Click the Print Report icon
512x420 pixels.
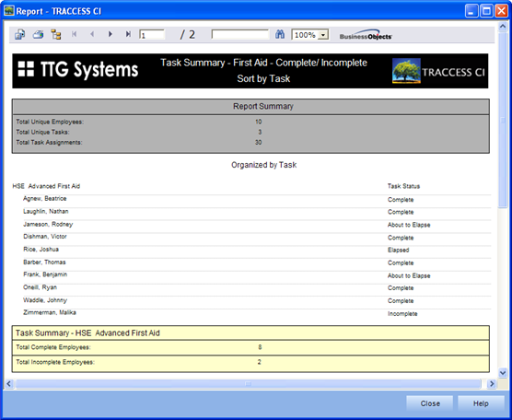[38, 34]
